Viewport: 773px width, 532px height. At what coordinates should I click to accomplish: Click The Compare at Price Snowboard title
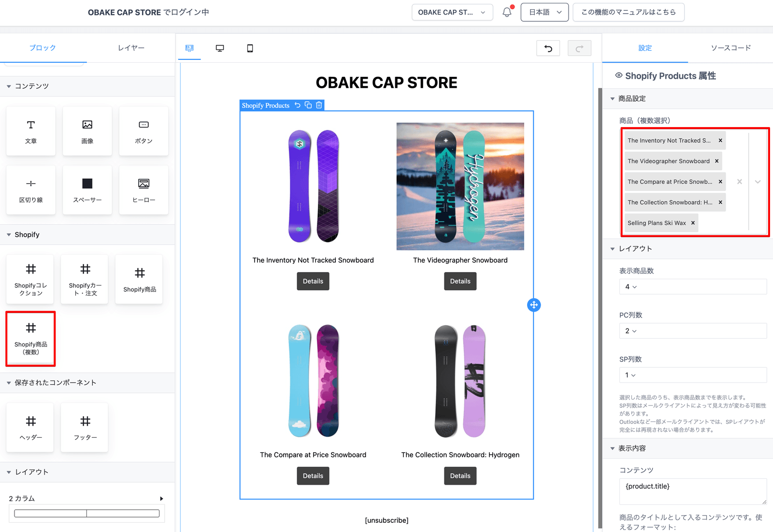pos(313,455)
